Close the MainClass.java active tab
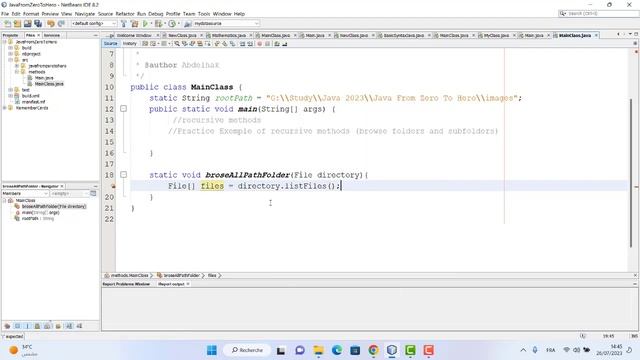Screen dimensions: 640x360 point(596,36)
